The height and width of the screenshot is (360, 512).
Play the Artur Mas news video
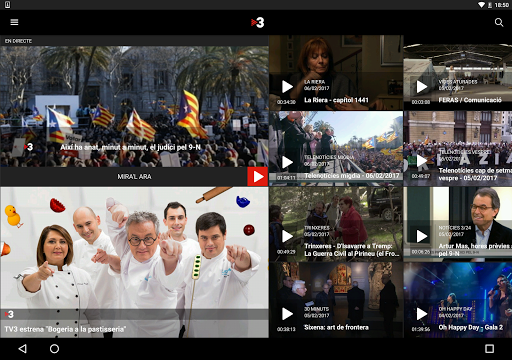[422, 236]
